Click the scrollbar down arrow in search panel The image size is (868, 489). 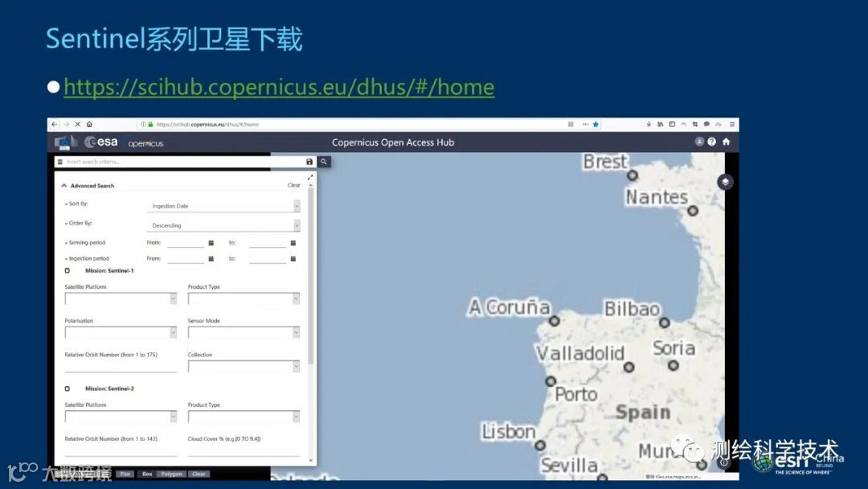[x=310, y=460]
